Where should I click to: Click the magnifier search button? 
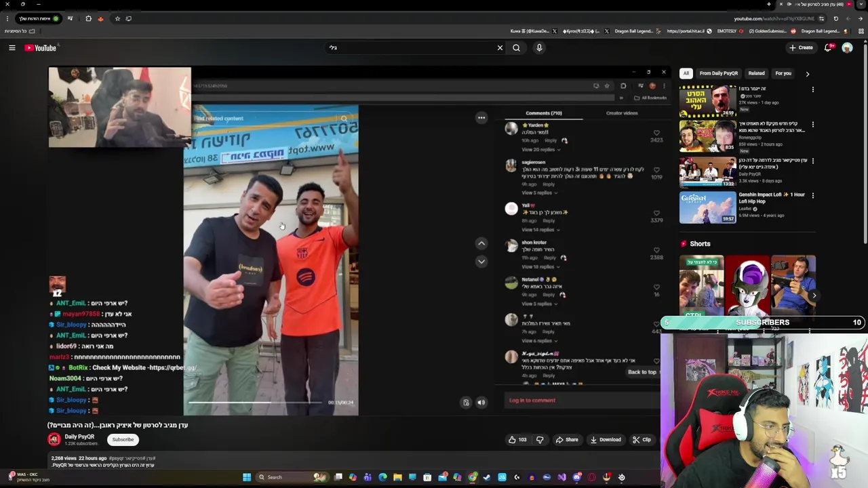tap(516, 47)
